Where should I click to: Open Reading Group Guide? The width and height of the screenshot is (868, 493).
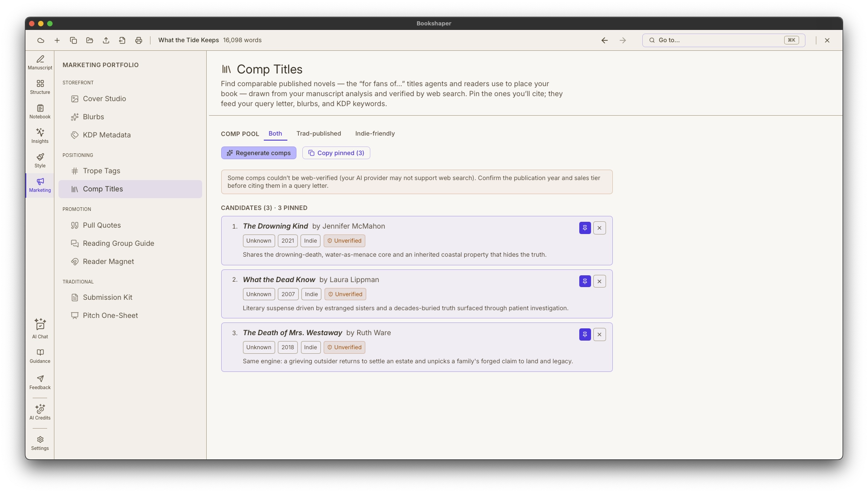click(x=130, y=243)
